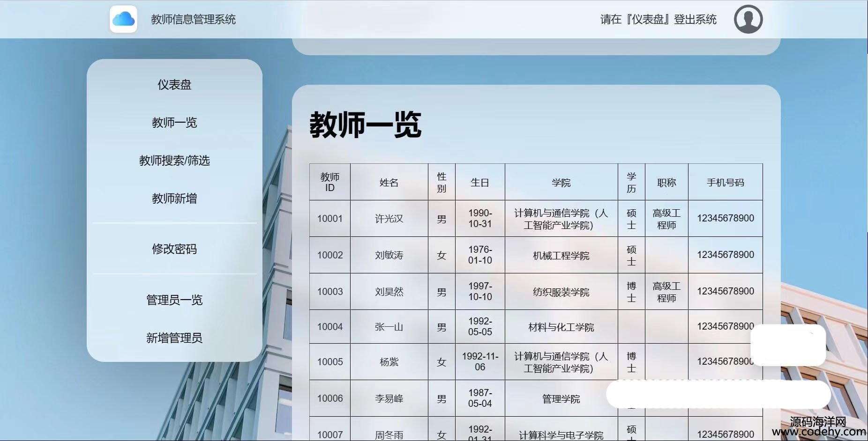The height and width of the screenshot is (441, 868).
Task: Click the 教师信息管理系统 header title
Action: (193, 19)
